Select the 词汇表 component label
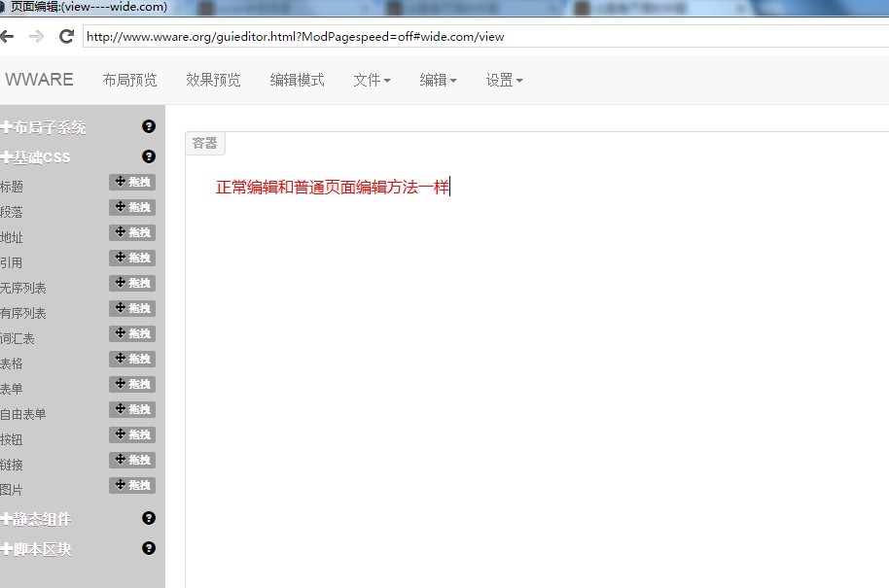The width and height of the screenshot is (889, 588). coord(18,339)
